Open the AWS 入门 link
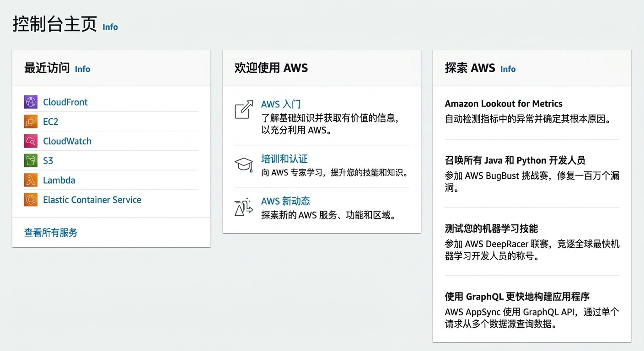This screenshot has width=644, height=351. pos(281,104)
